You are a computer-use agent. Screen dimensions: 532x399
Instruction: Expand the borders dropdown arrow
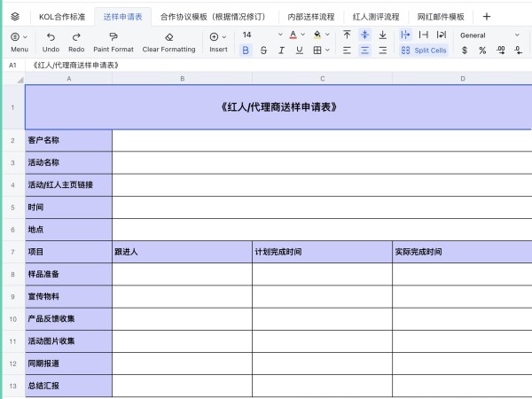click(x=327, y=51)
